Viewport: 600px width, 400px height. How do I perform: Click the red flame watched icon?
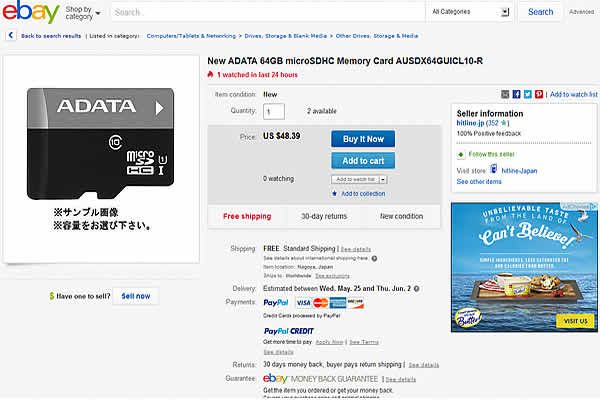click(x=210, y=74)
